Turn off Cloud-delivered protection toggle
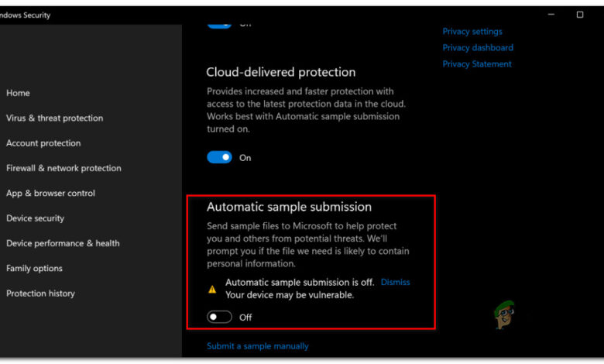The width and height of the screenshot is (604, 364). click(219, 157)
